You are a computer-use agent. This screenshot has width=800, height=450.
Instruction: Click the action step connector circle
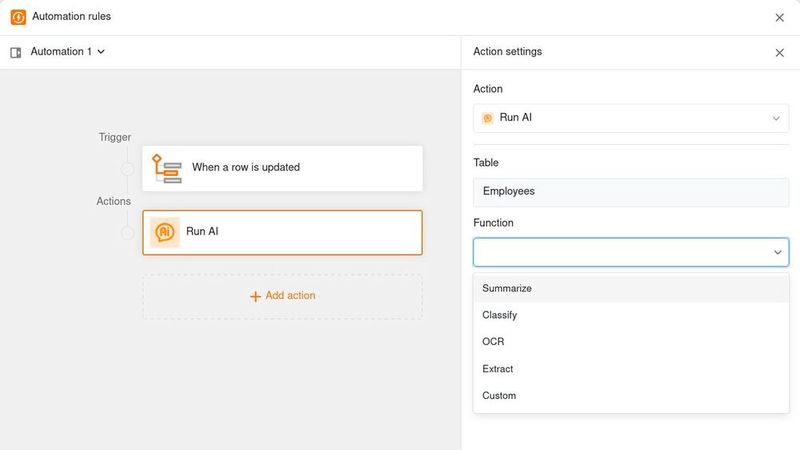127,233
